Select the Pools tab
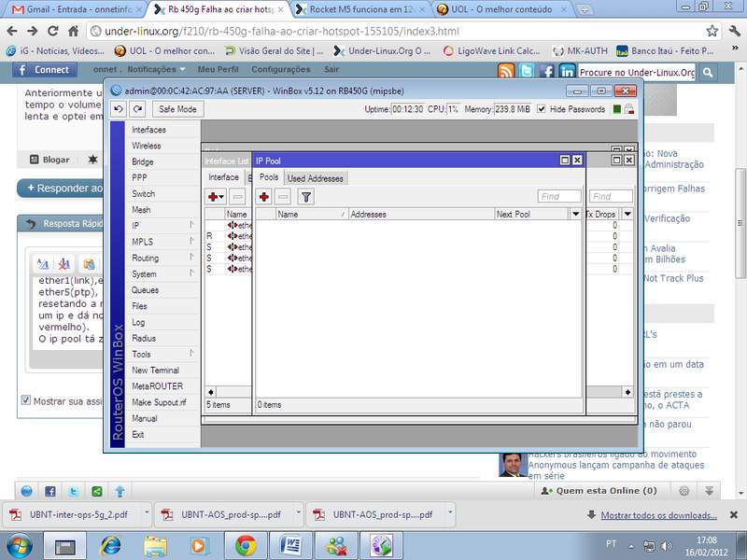The width and height of the screenshot is (747, 560). tap(269, 177)
